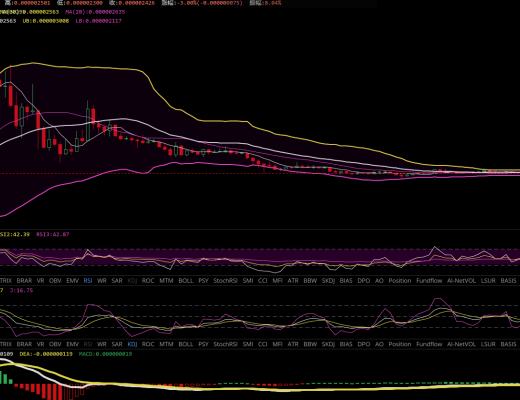Click the DEA:-0.000000119 readout

(x=46, y=354)
